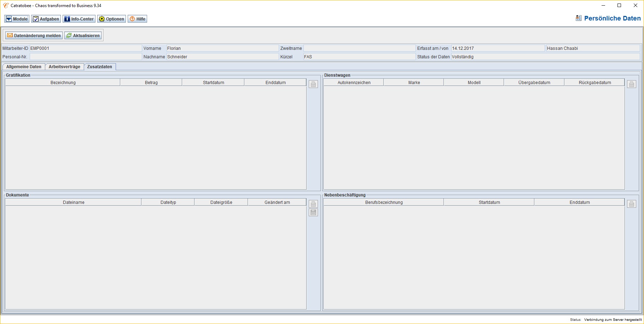Viewport: 644px width, 324px height.
Task: Open the Module menu button
Action: 17,19
